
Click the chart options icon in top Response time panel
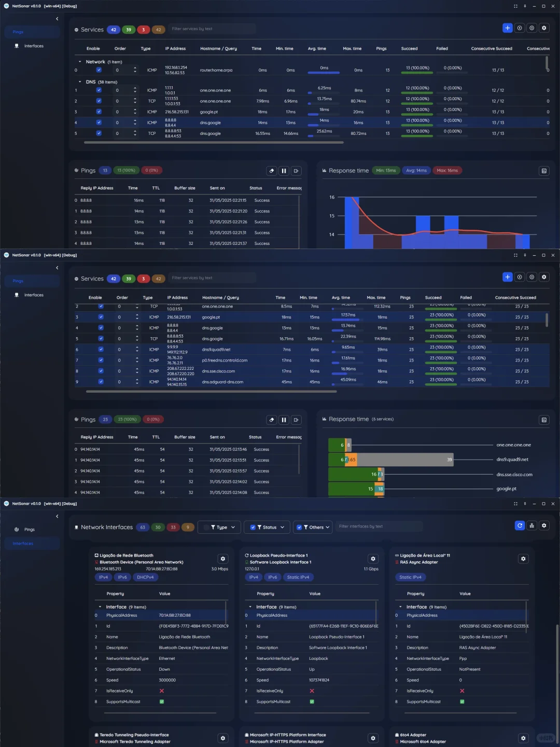(544, 171)
